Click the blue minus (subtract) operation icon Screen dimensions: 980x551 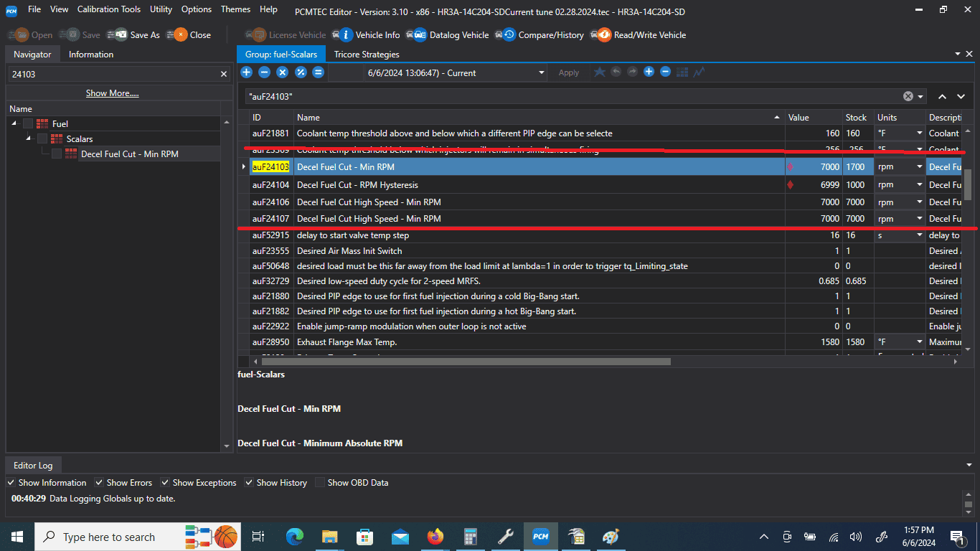264,72
